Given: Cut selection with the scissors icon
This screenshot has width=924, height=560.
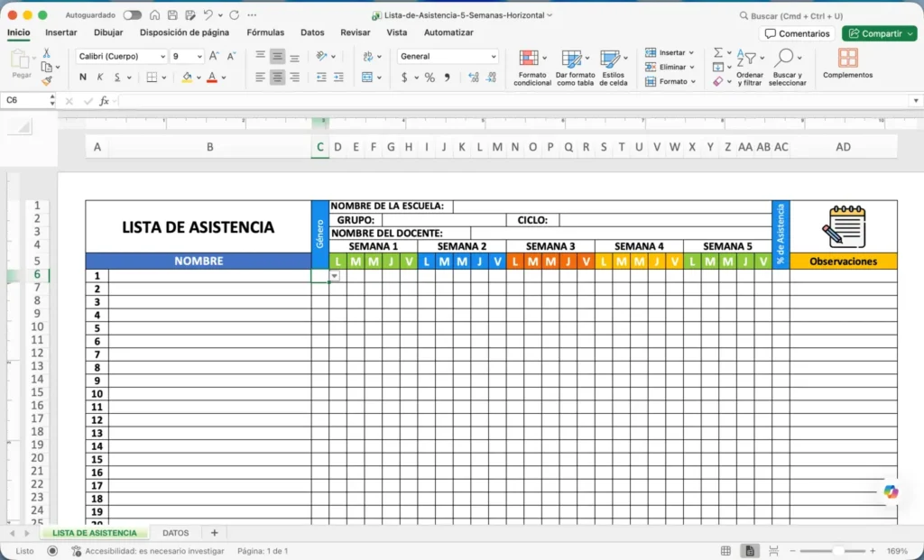Looking at the screenshot, I should [47, 53].
